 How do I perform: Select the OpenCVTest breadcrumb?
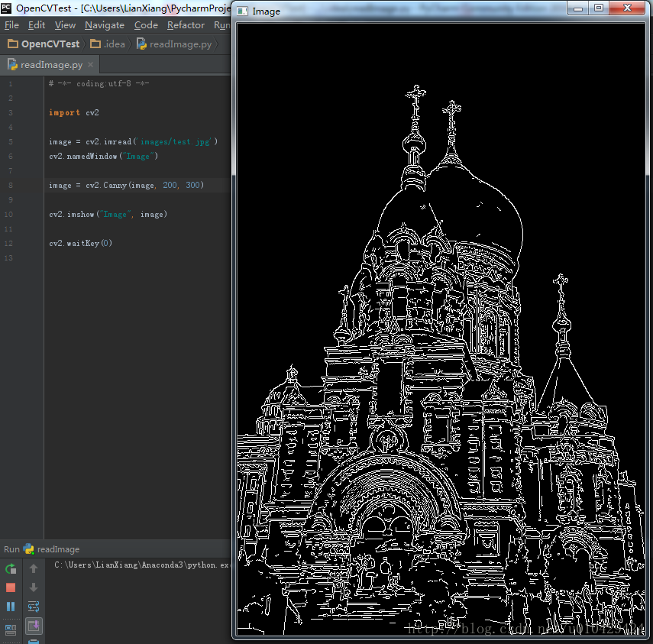(x=44, y=44)
